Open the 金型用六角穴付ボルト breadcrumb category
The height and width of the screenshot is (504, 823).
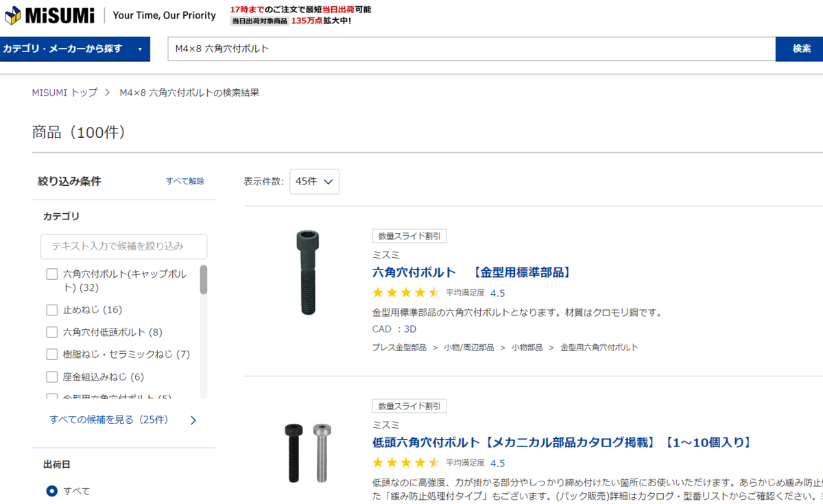(599, 348)
